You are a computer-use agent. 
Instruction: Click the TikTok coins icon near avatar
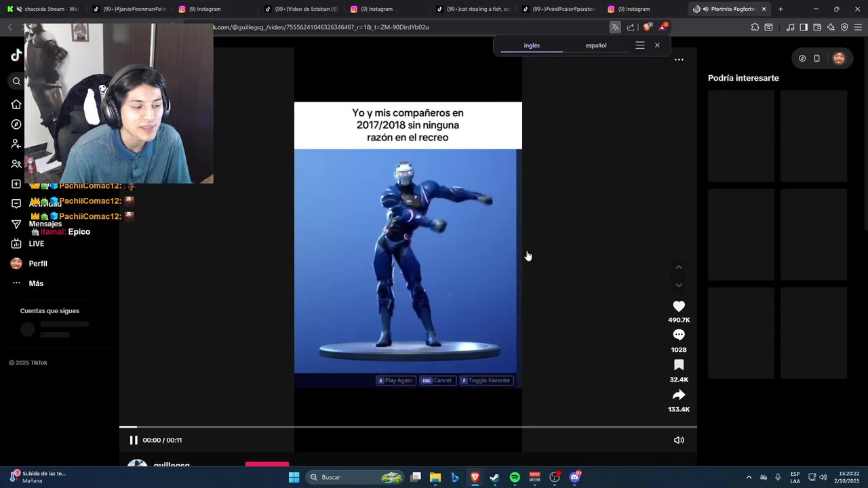(802, 58)
